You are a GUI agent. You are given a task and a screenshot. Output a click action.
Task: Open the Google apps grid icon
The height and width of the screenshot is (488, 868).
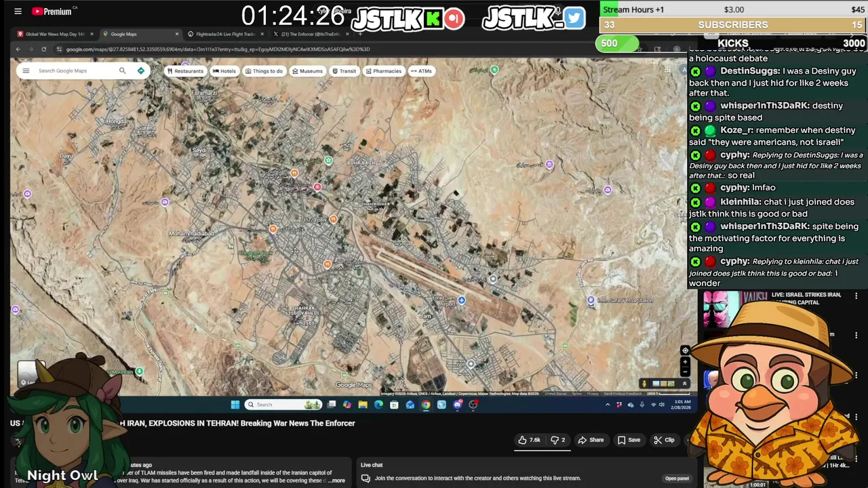coord(667,70)
